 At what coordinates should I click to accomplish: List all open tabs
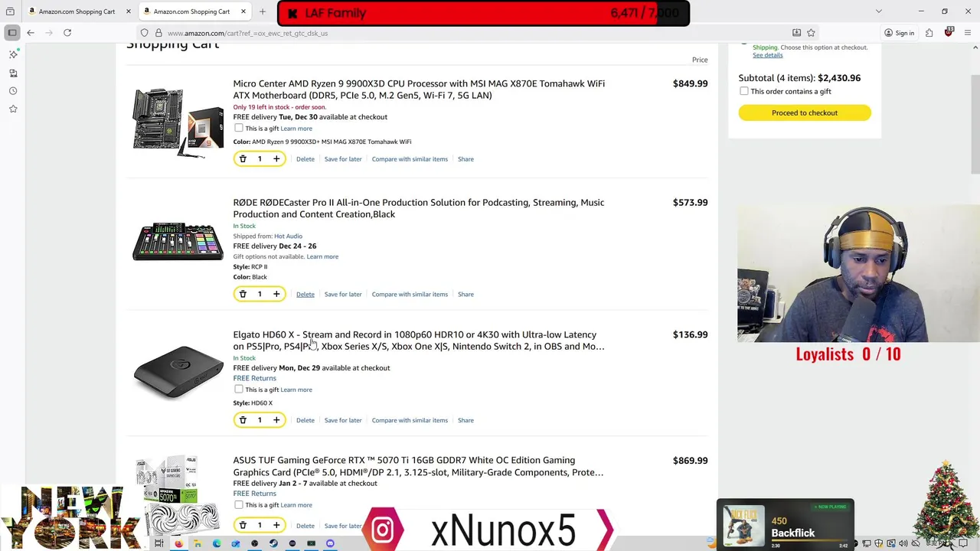879,11
